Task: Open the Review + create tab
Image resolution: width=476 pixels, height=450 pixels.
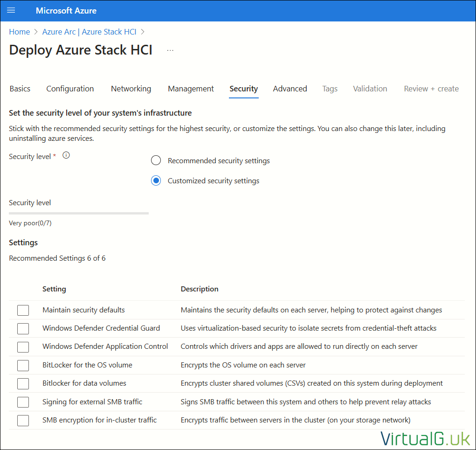Action: [x=431, y=89]
